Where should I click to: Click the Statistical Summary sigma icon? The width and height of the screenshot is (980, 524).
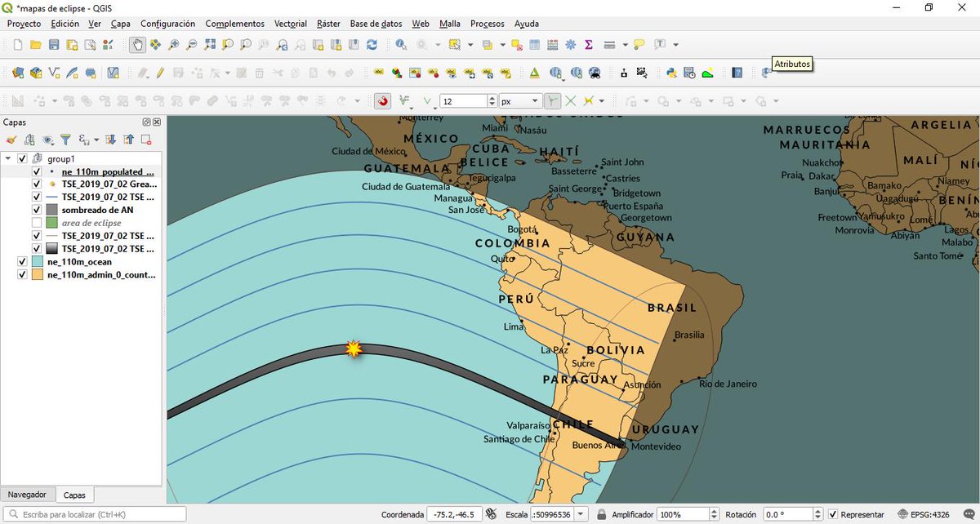point(589,45)
